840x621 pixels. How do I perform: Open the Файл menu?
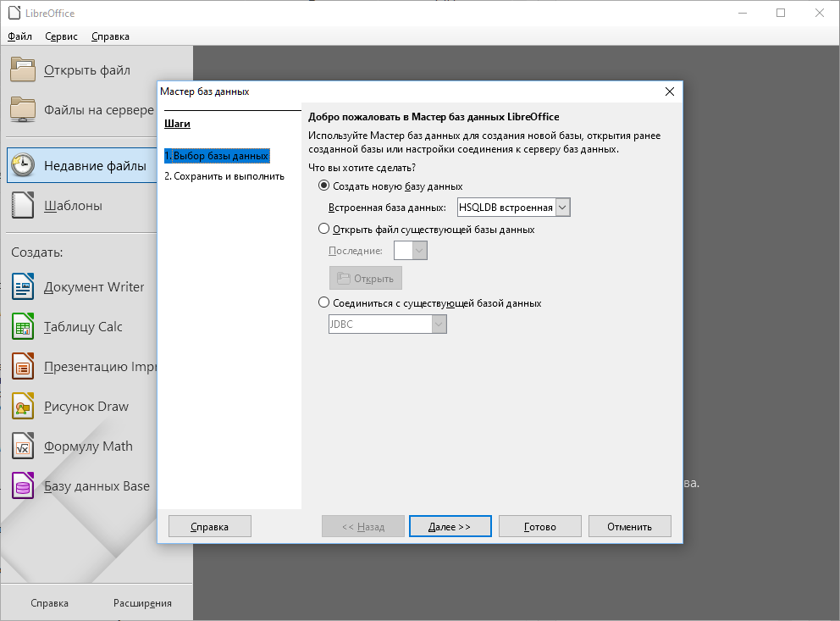19,36
